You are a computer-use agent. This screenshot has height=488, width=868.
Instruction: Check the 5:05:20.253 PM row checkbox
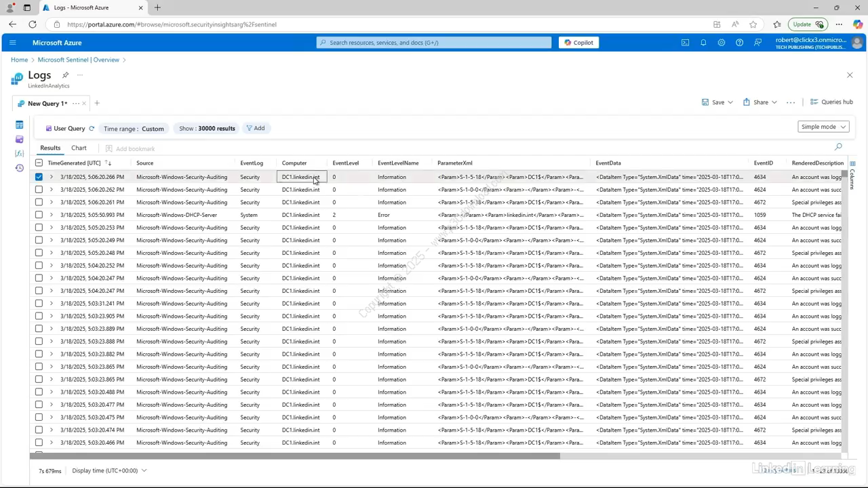pyautogui.click(x=39, y=228)
